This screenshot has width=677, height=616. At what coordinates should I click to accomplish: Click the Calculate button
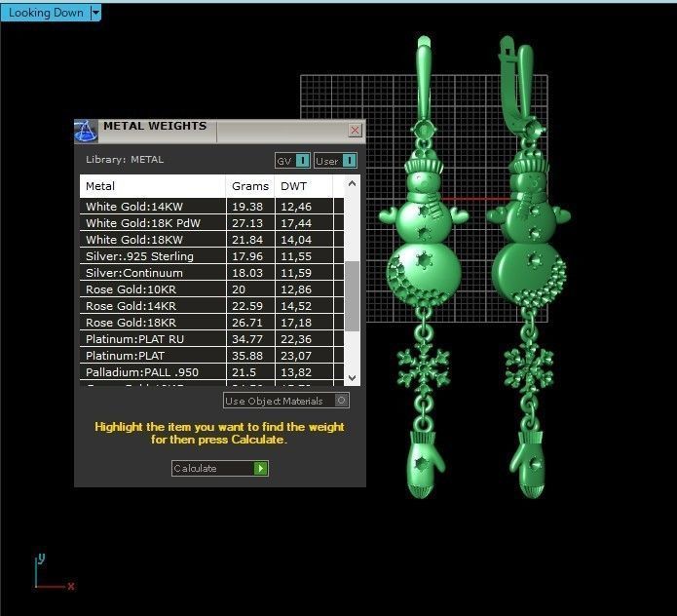pyautogui.click(x=220, y=468)
